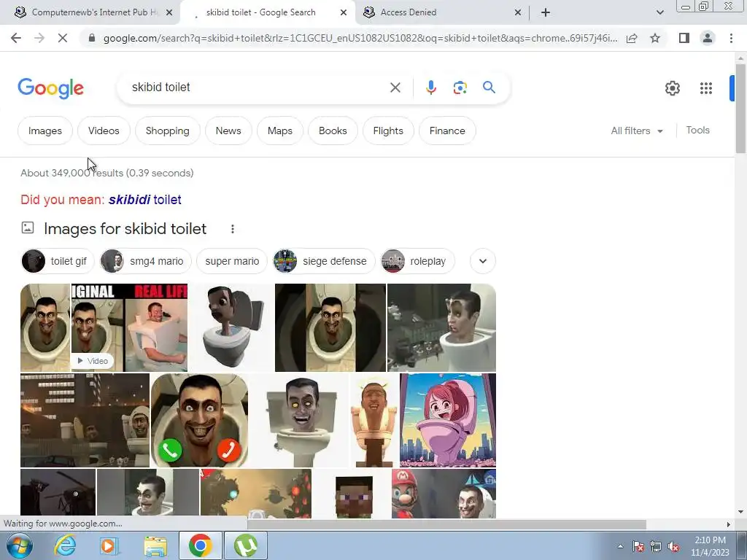Open the anime girl toilet thumbnail

coord(448,420)
